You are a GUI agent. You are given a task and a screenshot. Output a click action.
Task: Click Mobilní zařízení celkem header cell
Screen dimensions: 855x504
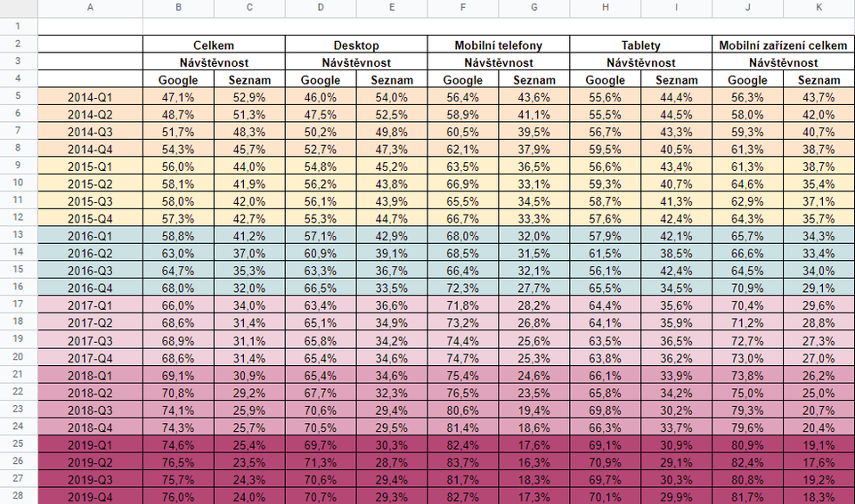pos(784,45)
